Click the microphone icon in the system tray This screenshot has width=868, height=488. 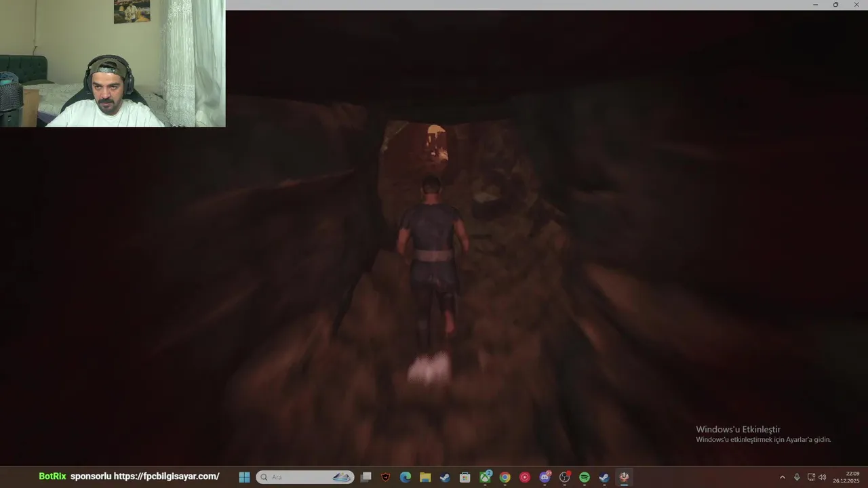(x=797, y=477)
